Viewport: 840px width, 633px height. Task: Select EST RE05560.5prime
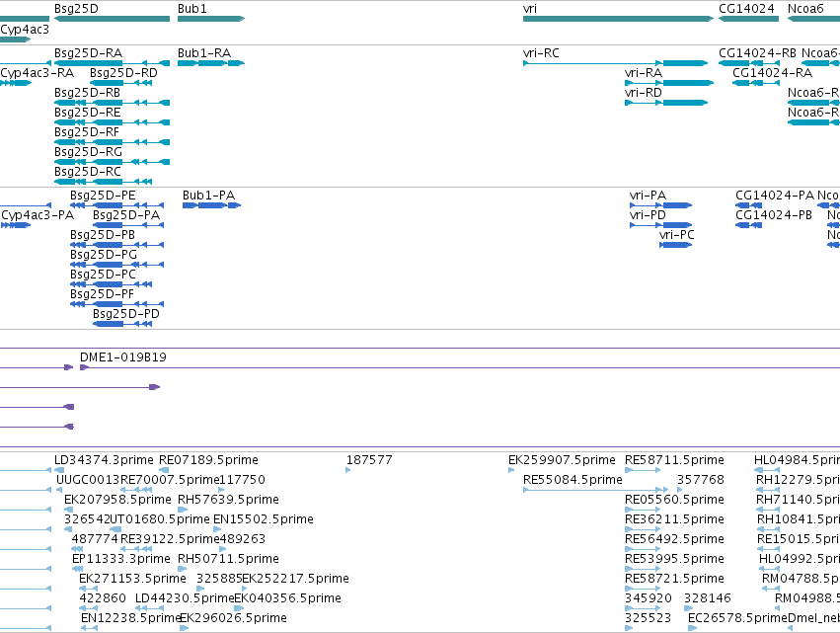(x=643, y=510)
